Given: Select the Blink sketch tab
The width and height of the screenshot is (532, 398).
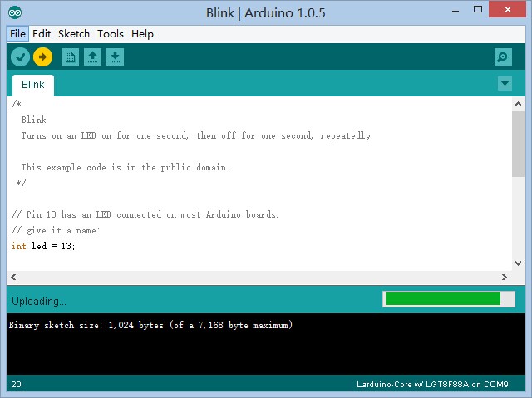Looking at the screenshot, I should click(33, 85).
